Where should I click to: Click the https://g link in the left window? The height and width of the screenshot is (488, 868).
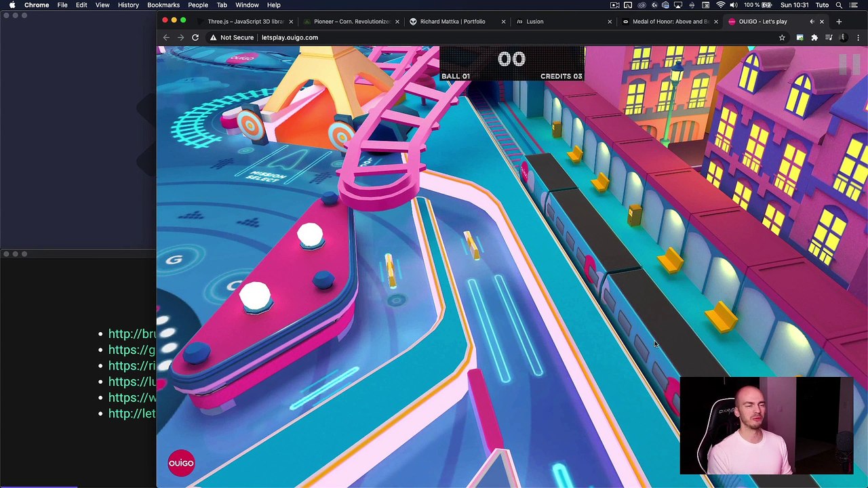pyautogui.click(x=132, y=350)
